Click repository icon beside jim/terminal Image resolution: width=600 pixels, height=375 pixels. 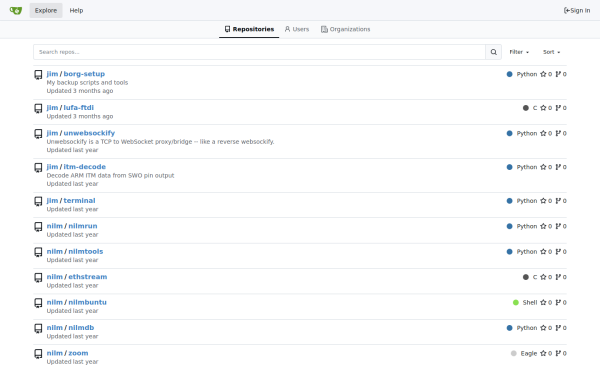(x=38, y=201)
